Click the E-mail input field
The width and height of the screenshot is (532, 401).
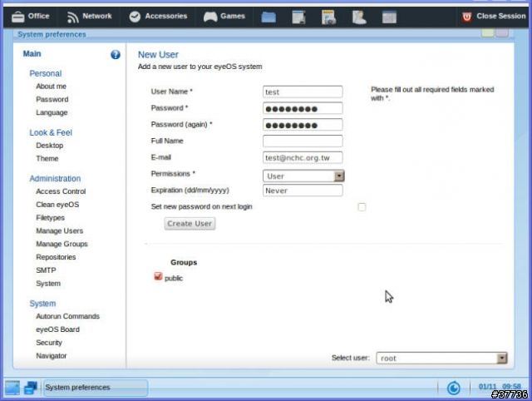coord(303,157)
